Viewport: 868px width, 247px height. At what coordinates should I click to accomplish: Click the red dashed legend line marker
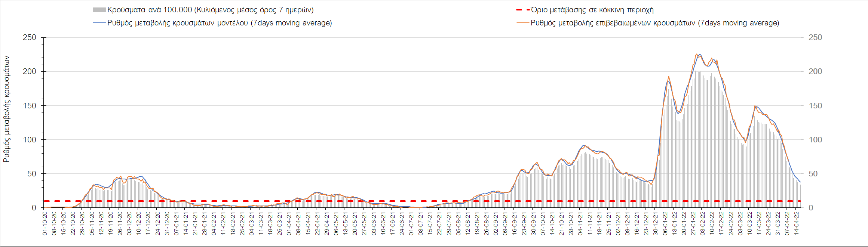[x=522, y=10]
